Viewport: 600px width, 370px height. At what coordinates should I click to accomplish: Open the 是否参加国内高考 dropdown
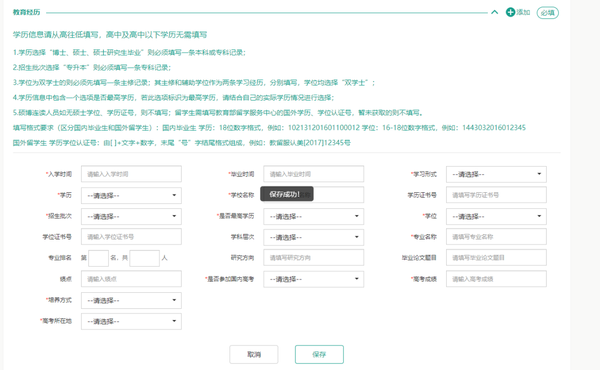pyautogui.click(x=313, y=279)
